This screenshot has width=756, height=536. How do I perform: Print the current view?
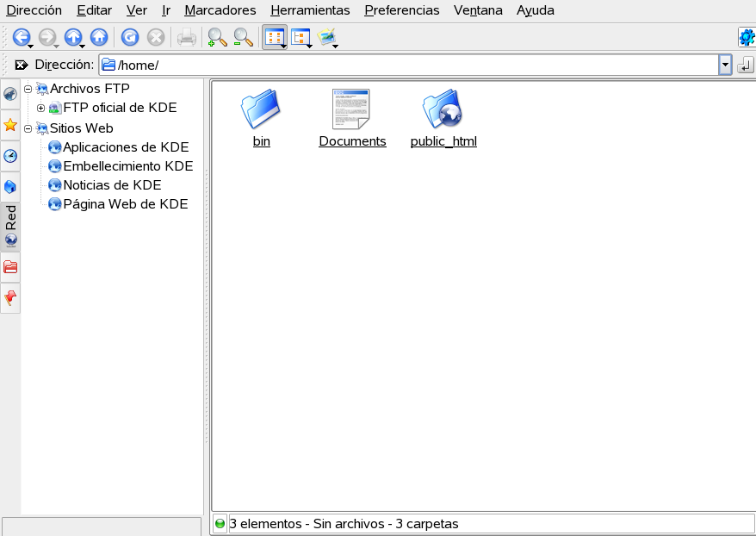tap(187, 37)
